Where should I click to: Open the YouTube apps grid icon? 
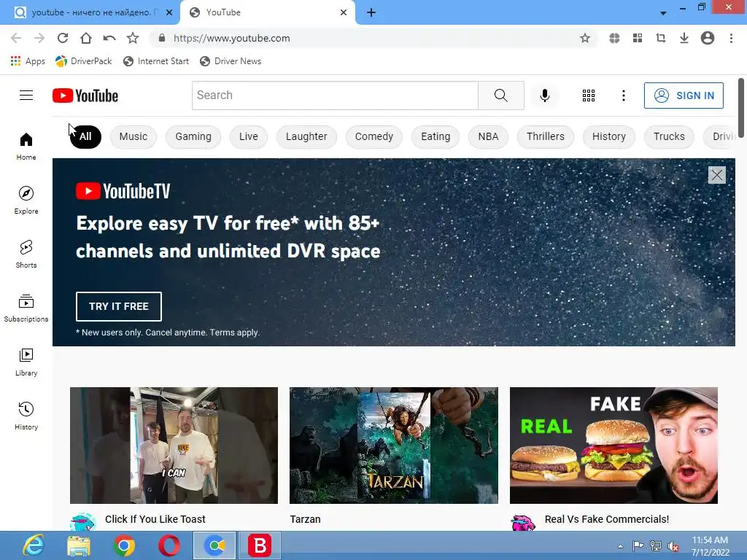(x=589, y=96)
